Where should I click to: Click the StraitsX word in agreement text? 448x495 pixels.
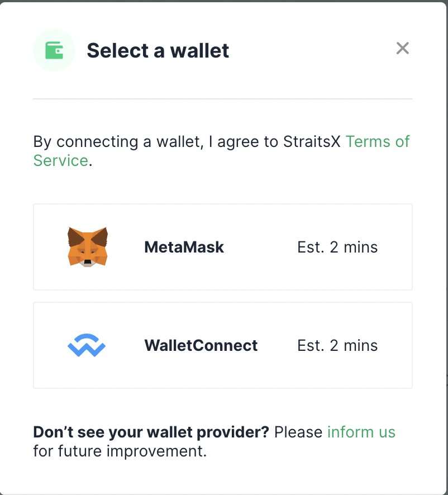312,141
